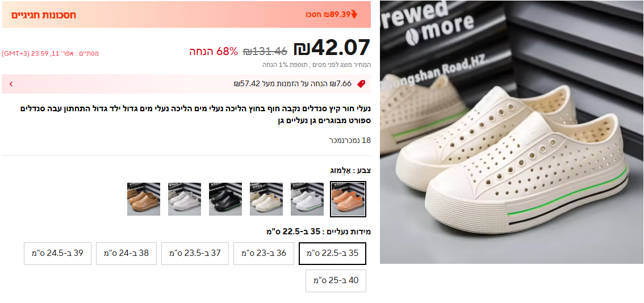
Task: Open the main product shoe image
Action: [x=511, y=132]
